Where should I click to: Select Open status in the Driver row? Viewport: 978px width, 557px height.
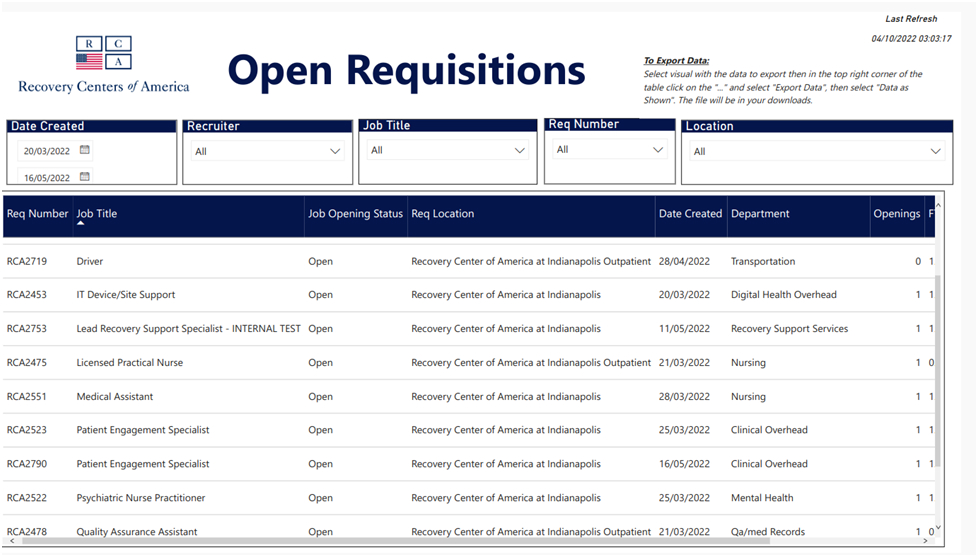[x=321, y=261]
